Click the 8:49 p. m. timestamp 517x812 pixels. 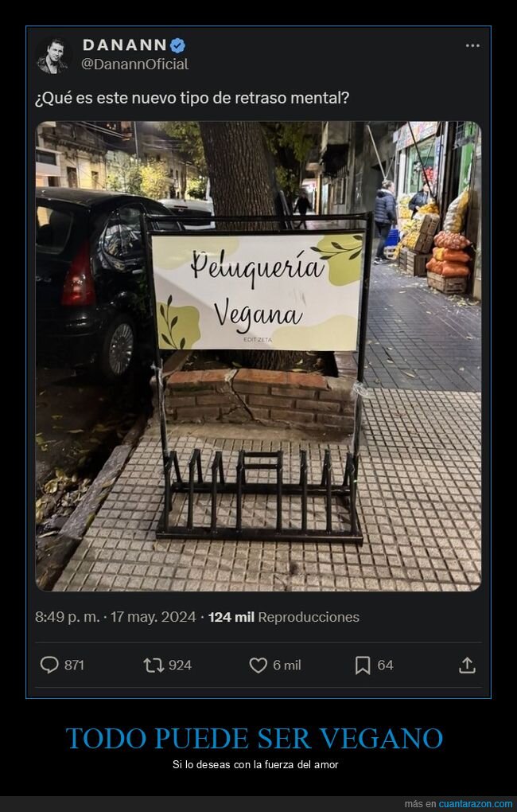coord(68,617)
